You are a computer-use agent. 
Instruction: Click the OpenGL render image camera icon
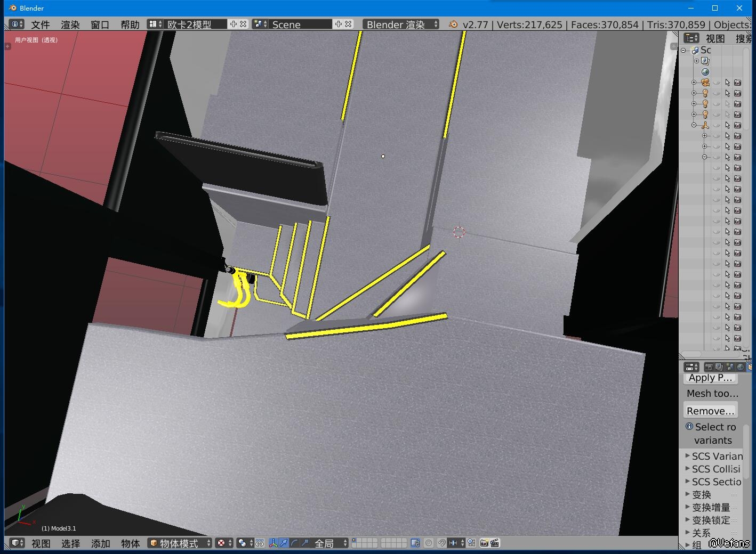(484, 543)
